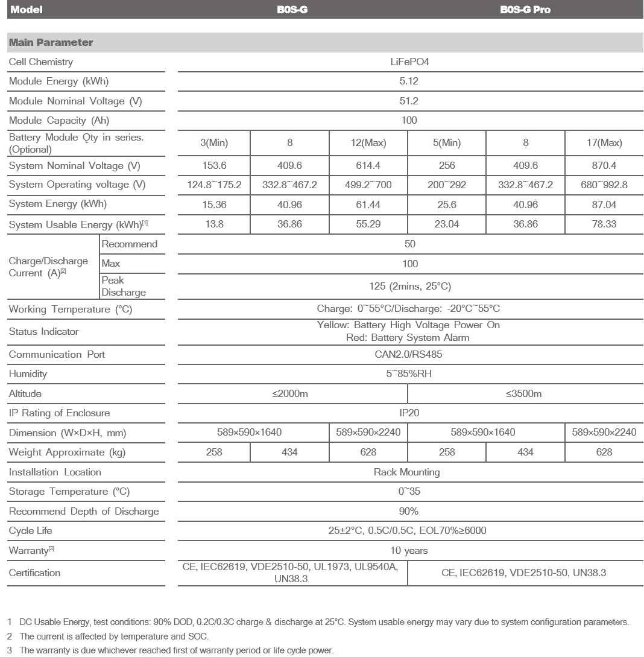This screenshot has width=644, height=657.
Task: Click the recommend current value 50
Action: click(410, 244)
